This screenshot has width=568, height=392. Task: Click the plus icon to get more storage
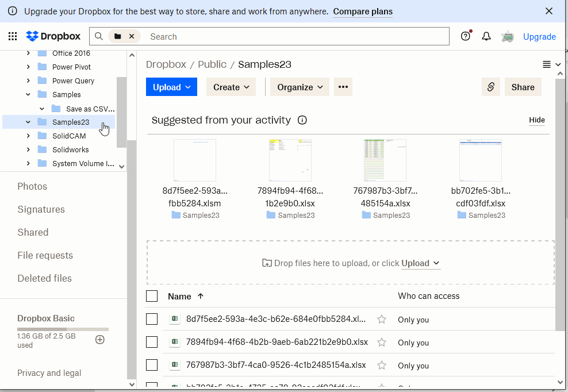tap(100, 340)
